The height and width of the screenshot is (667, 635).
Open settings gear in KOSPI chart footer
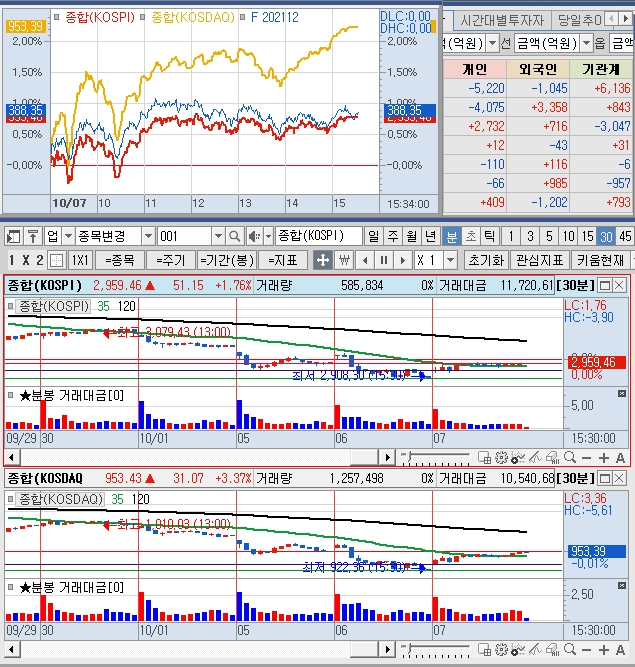click(501, 458)
